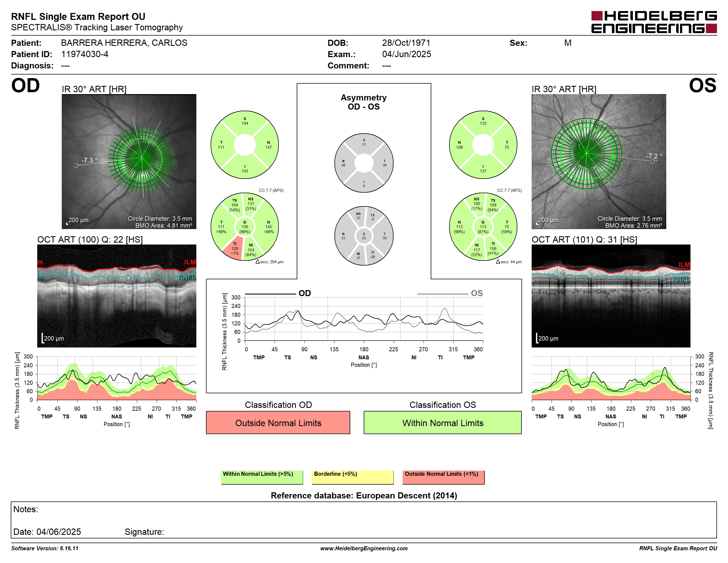
Task: Click the 'Date: 04/06/2025' entry
Action: coord(47,532)
